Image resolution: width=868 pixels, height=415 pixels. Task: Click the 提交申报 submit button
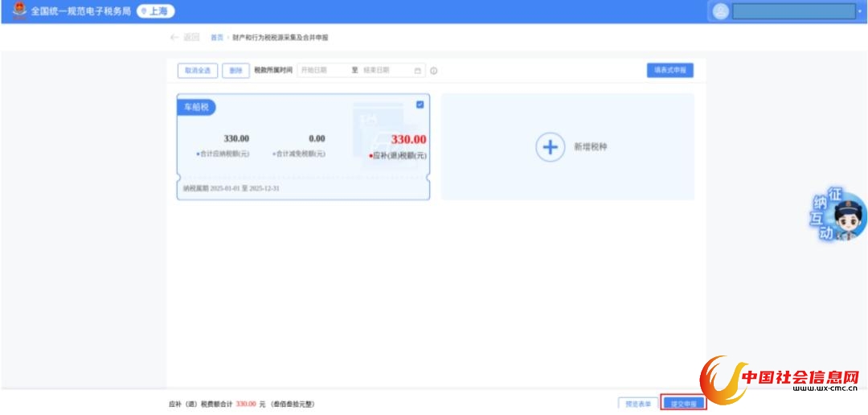click(x=683, y=403)
